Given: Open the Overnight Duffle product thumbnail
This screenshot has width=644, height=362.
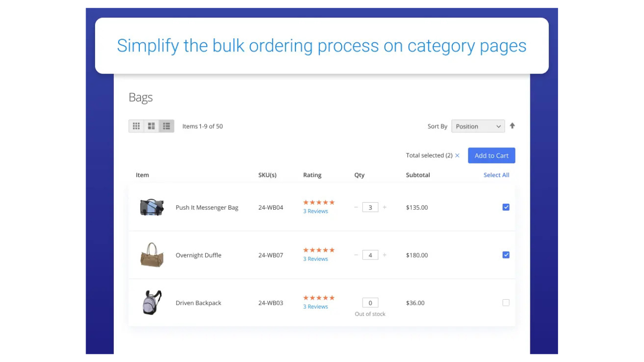Looking at the screenshot, I should click(x=151, y=255).
